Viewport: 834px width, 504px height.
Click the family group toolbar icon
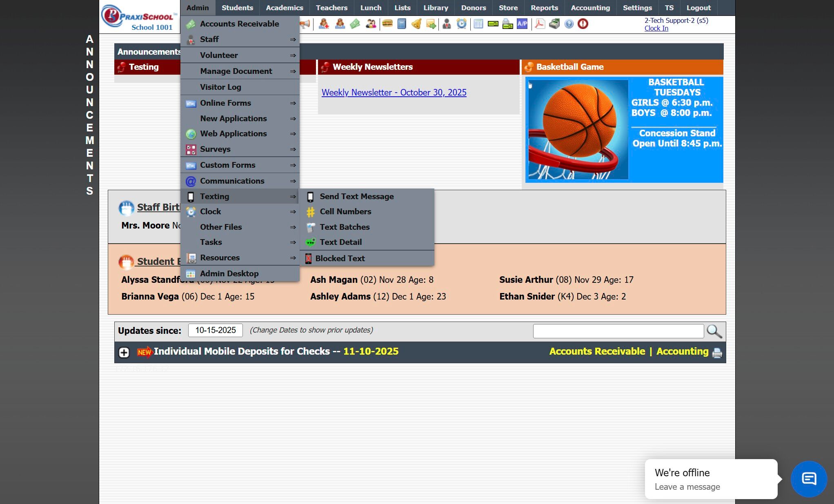371,24
